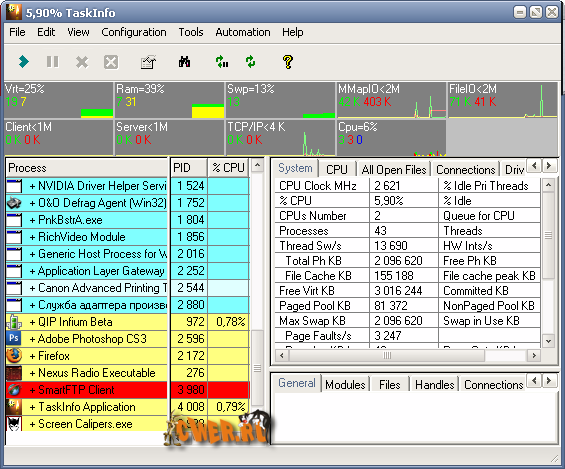
Task: Open the Edit menu
Action: [46, 32]
